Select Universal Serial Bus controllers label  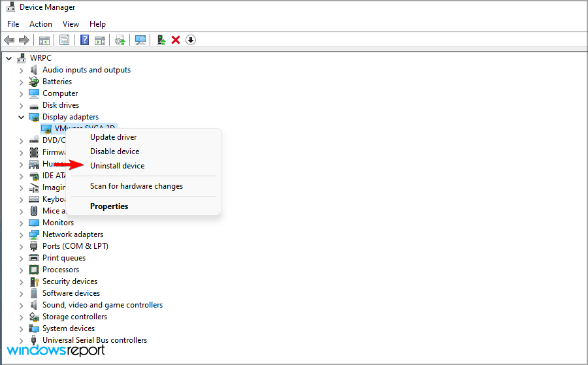[95, 340]
